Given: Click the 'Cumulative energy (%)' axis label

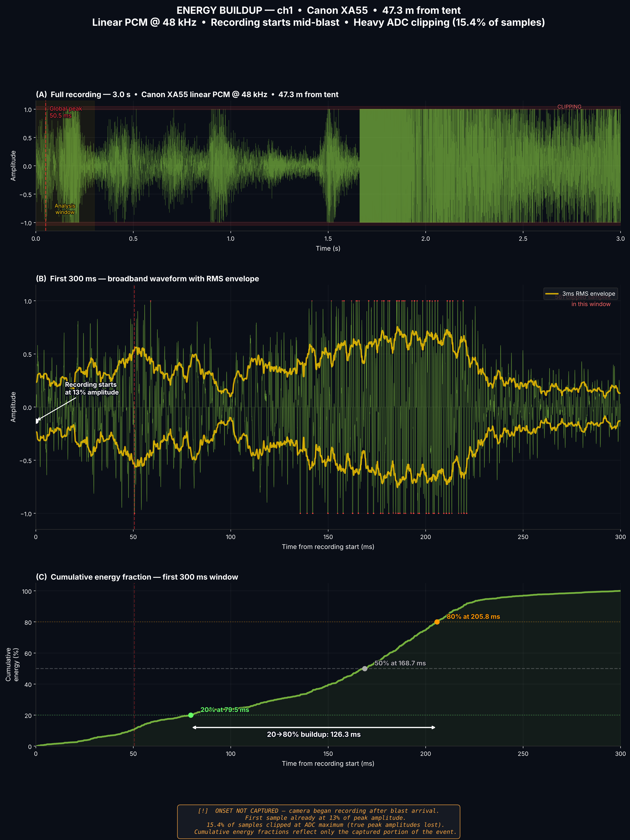Looking at the screenshot, I should tap(12, 665).
